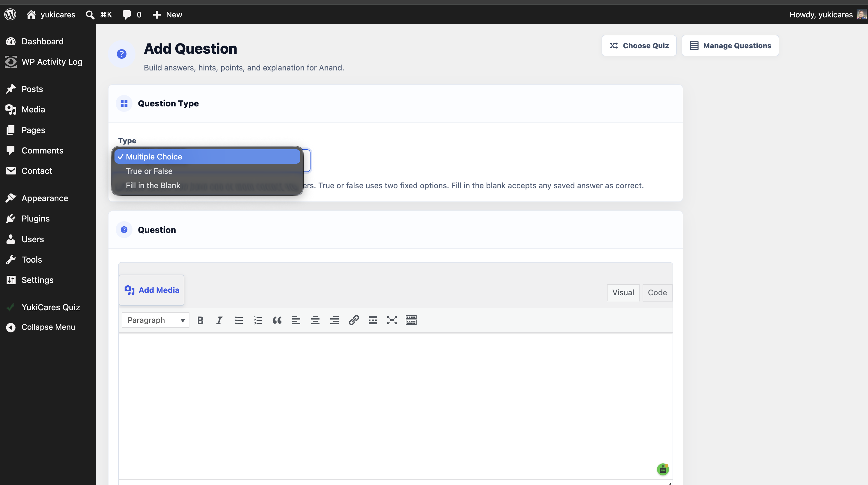
Task: Insert a numbered list
Action: [x=258, y=320]
